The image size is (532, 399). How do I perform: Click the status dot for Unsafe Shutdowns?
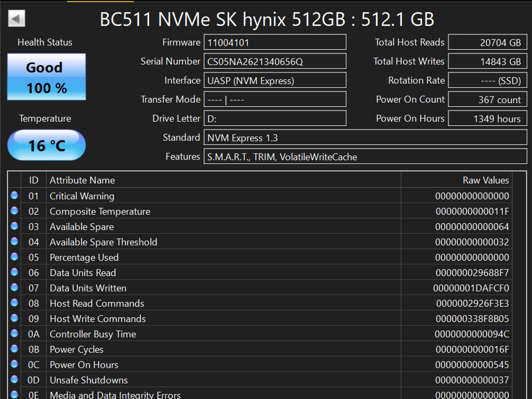click(14, 379)
